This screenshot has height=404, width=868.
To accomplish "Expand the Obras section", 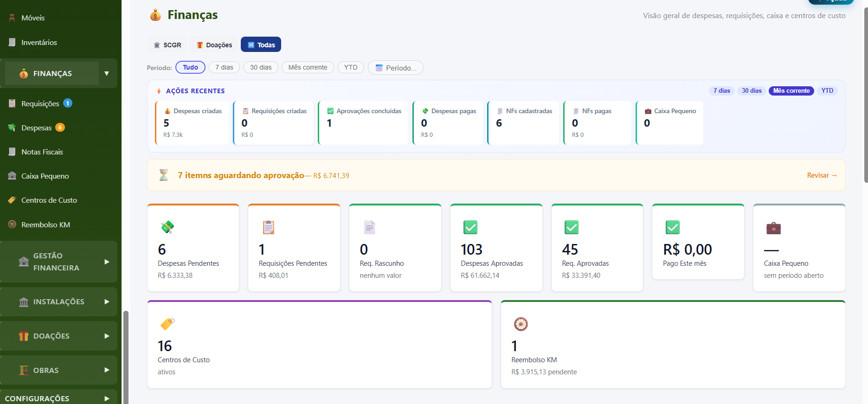I will click(x=107, y=370).
